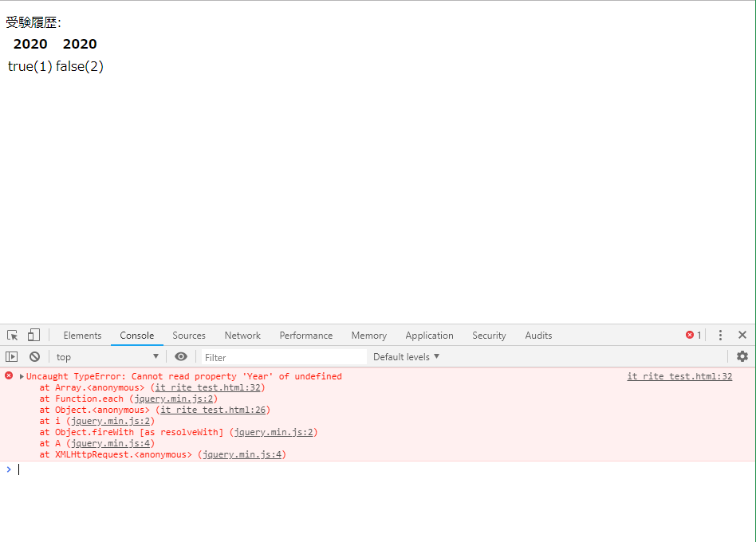Switch to the Network tab

pos(242,335)
